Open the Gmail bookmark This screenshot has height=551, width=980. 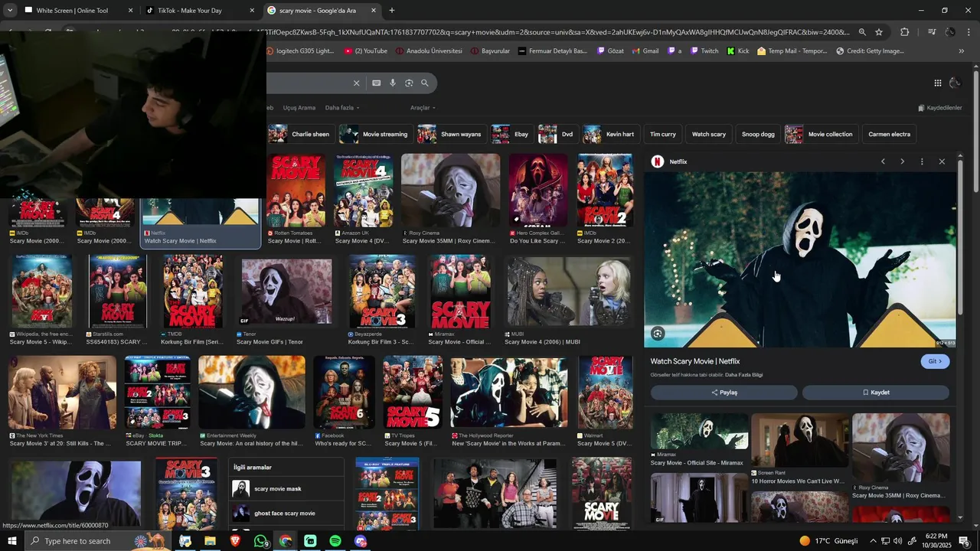[645, 51]
